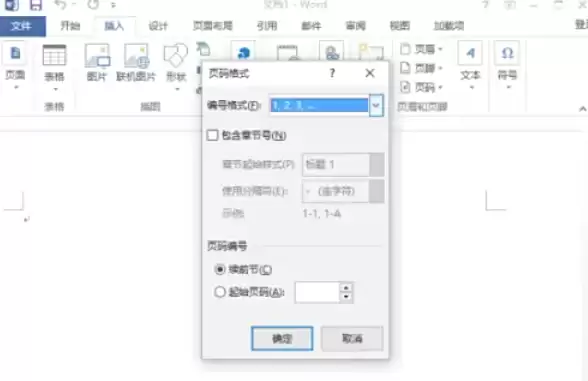
Task: Click the Word help question icon in title bar
Action: coord(486,5)
